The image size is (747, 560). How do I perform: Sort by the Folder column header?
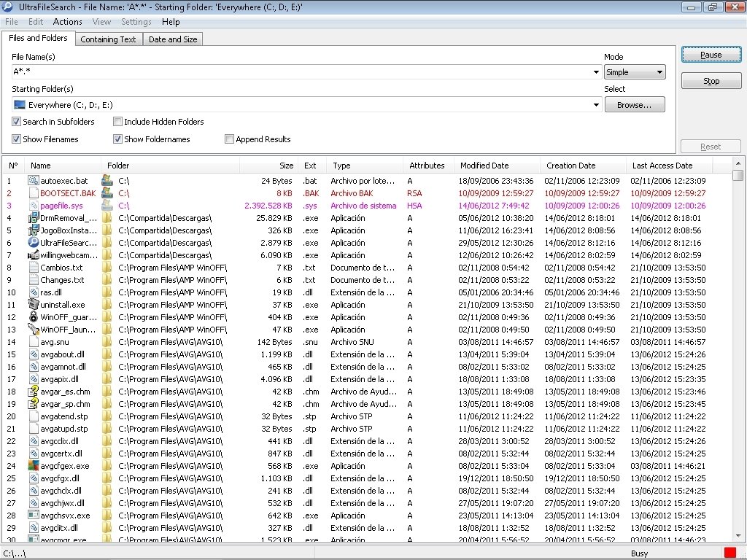click(x=170, y=166)
